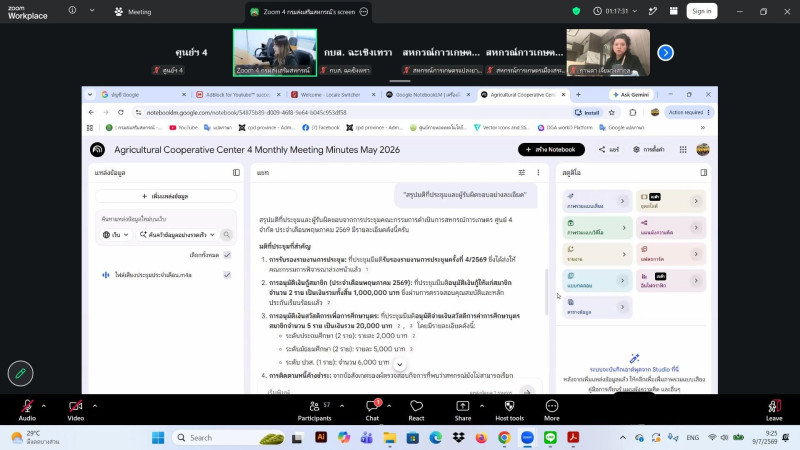The width and height of the screenshot is (800, 450).
Task: Open the Video Overview studio card
Action: coord(597,228)
